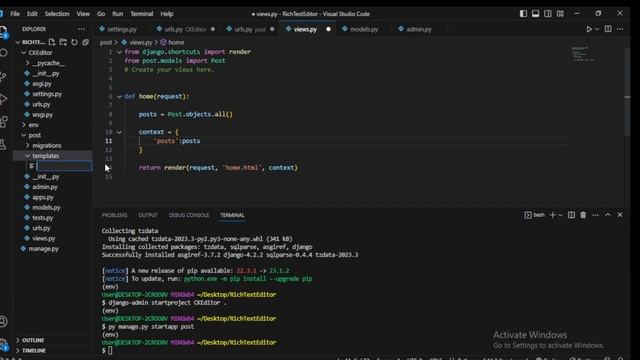Customize the editor layout
Screen dimensions: 640x360
(560, 13)
